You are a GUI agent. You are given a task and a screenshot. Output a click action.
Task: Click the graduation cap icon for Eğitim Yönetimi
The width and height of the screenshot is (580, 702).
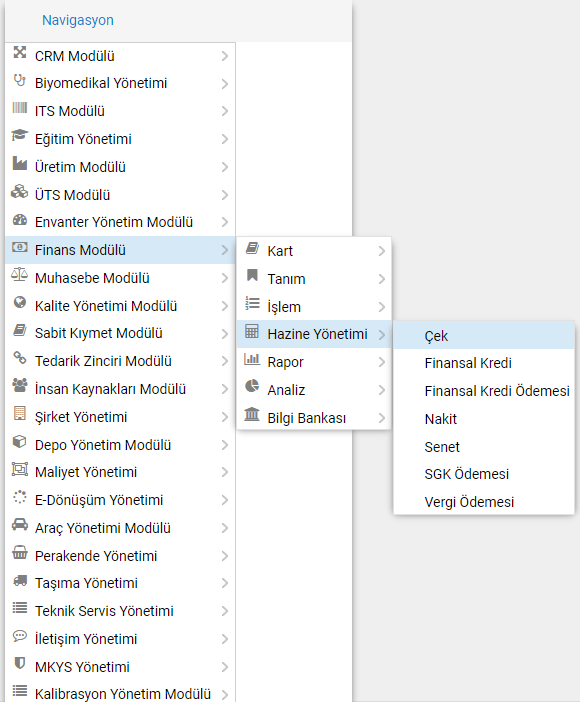20,135
